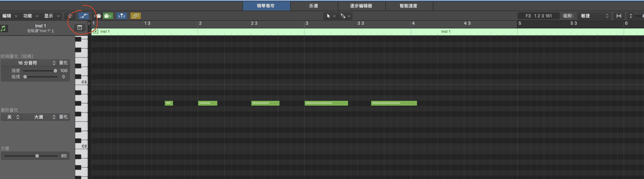Switch to the 乐谱 tab
The height and width of the screenshot is (179, 644).
tap(314, 6)
